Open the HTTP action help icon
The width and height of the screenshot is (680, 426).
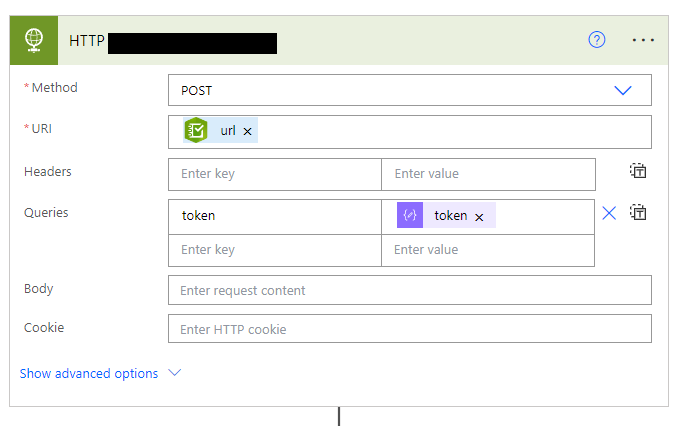coord(597,40)
